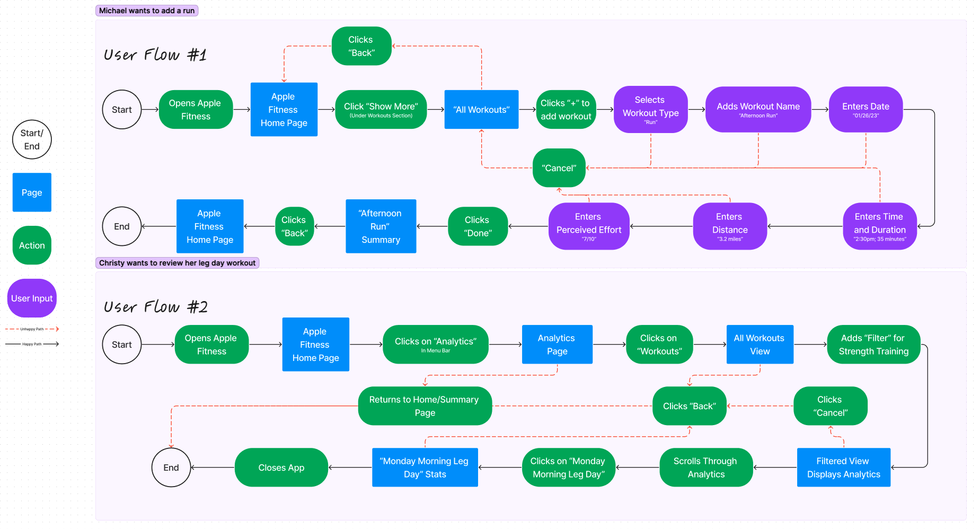Click the "Enters Perceived Effort" node

588,226
